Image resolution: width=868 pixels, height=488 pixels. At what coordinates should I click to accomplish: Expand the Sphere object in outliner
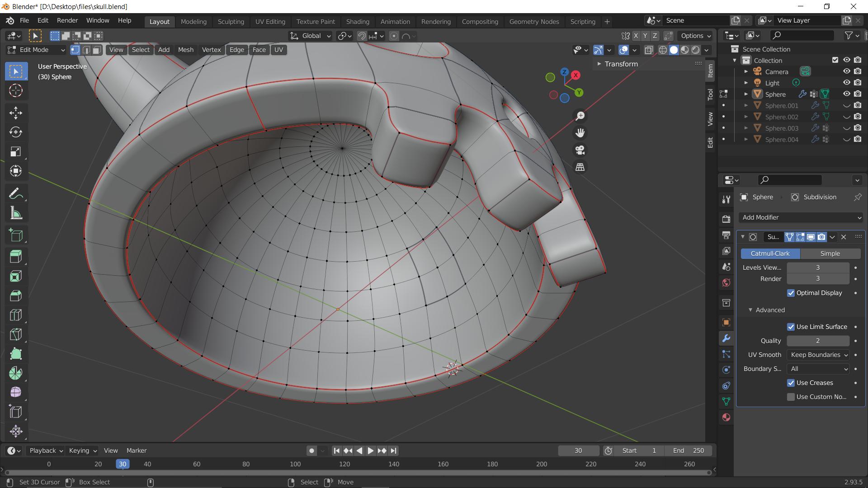746,94
